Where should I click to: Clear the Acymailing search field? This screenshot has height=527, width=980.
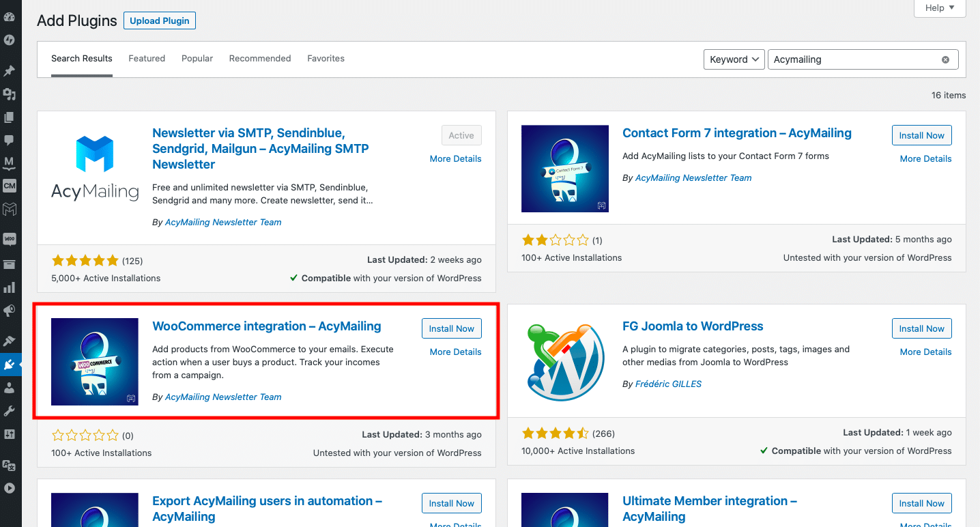(945, 59)
